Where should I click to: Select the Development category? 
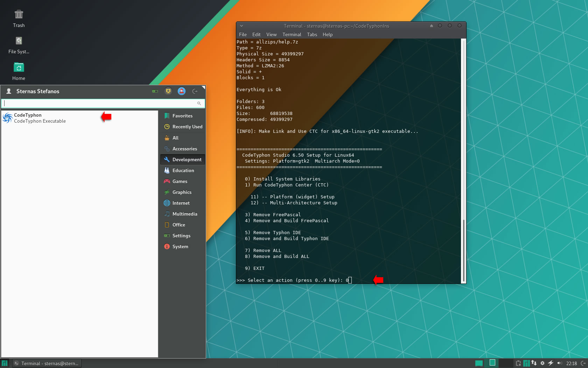[x=183, y=159]
